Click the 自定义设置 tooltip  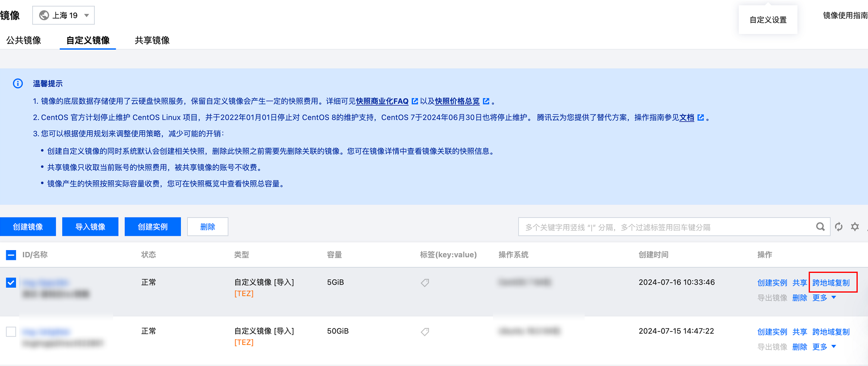point(768,20)
